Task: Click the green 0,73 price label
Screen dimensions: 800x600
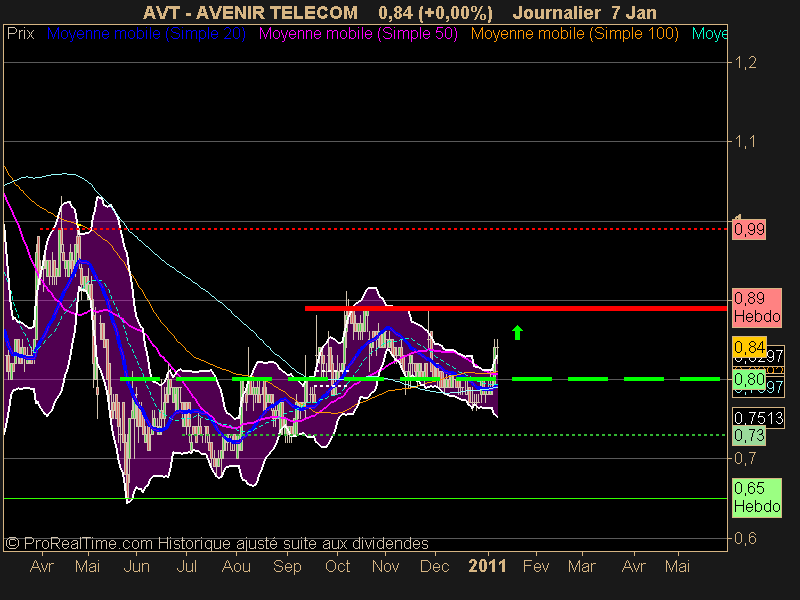Action: coord(749,436)
